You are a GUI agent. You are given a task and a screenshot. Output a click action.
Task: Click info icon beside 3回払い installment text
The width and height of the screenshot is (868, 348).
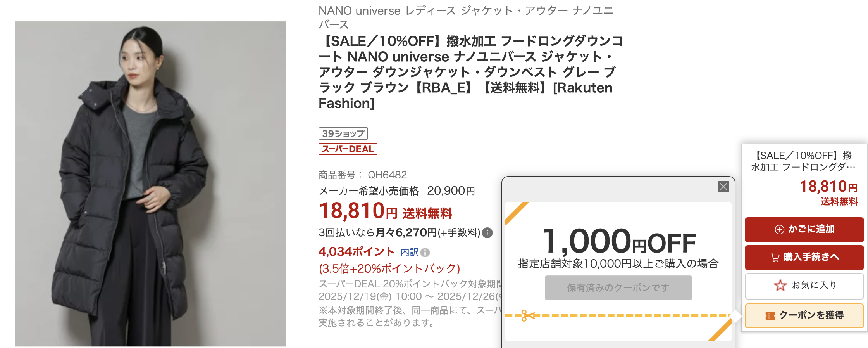click(487, 233)
